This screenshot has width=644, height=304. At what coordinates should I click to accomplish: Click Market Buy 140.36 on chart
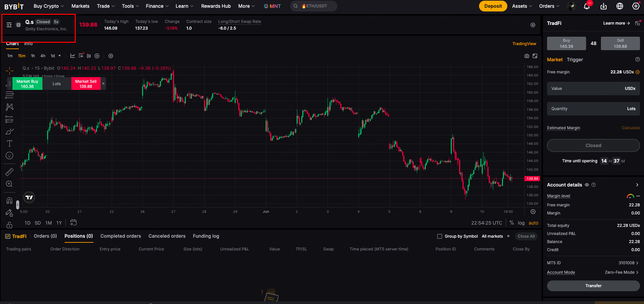tap(27, 84)
